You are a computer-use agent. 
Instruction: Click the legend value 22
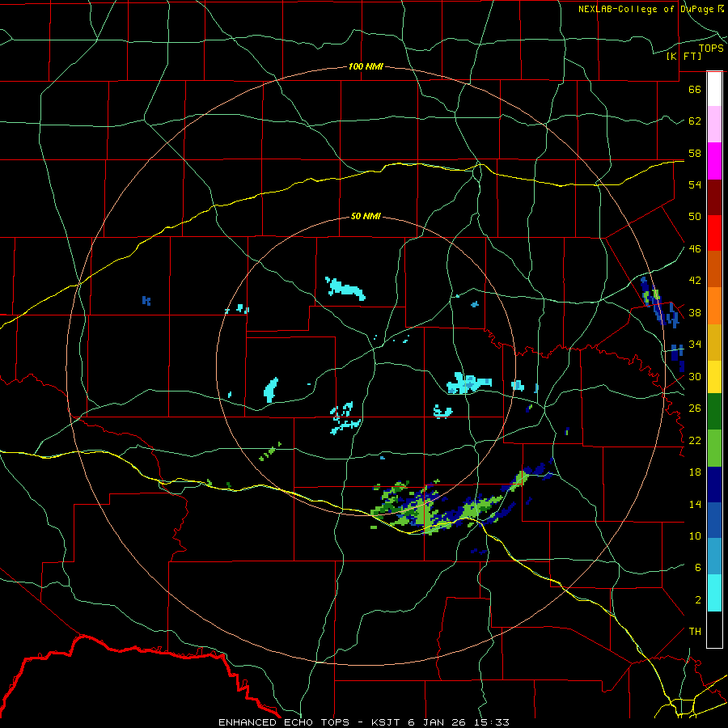coord(695,440)
